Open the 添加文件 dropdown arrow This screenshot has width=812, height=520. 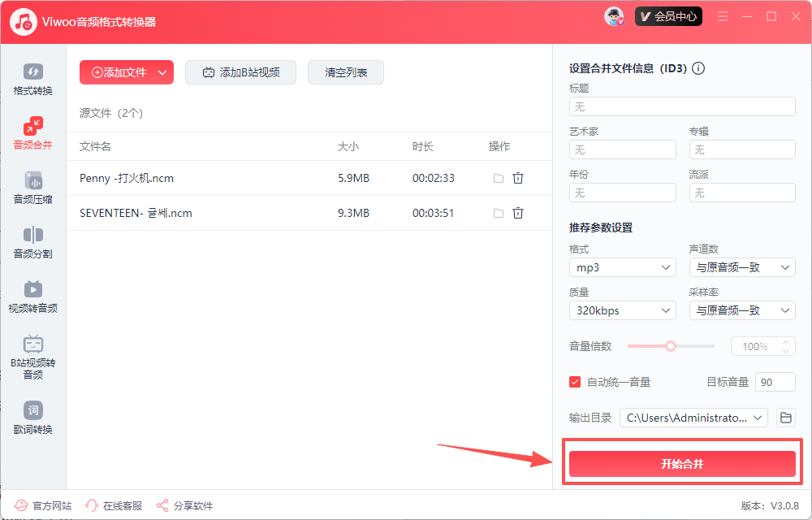point(162,72)
